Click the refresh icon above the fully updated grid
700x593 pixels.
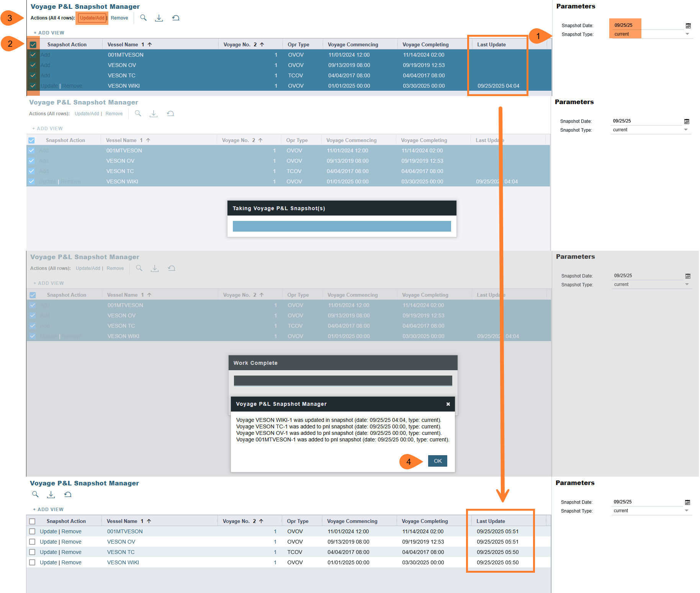tap(68, 495)
